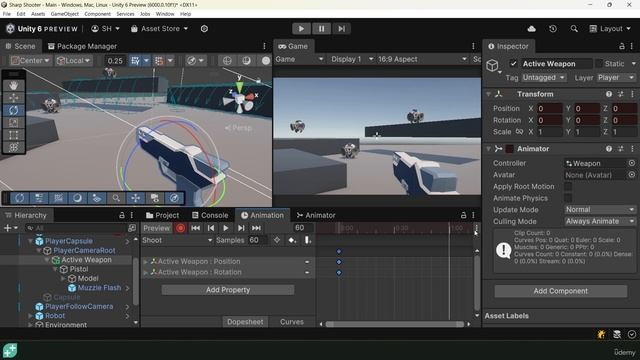Open the Update Mode Normal dropdown
The height and width of the screenshot is (360, 640).
(x=600, y=209)
